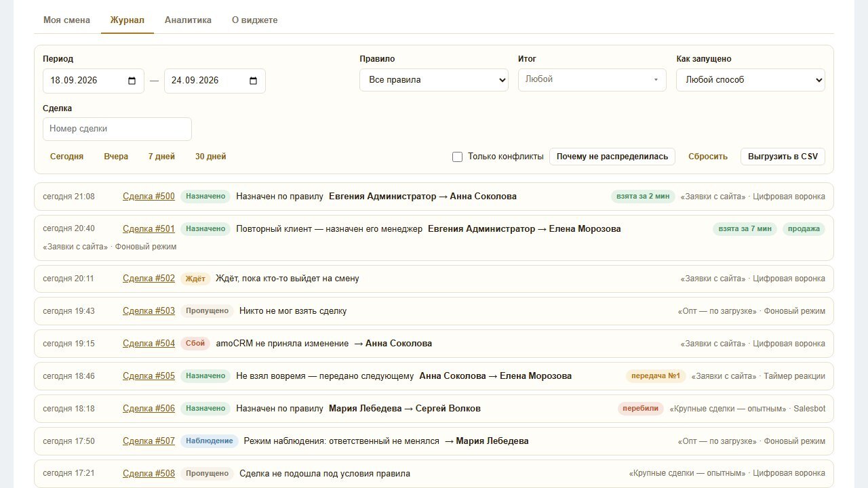Click text «amoCRM не приняла изменение»

coord(282,344)
